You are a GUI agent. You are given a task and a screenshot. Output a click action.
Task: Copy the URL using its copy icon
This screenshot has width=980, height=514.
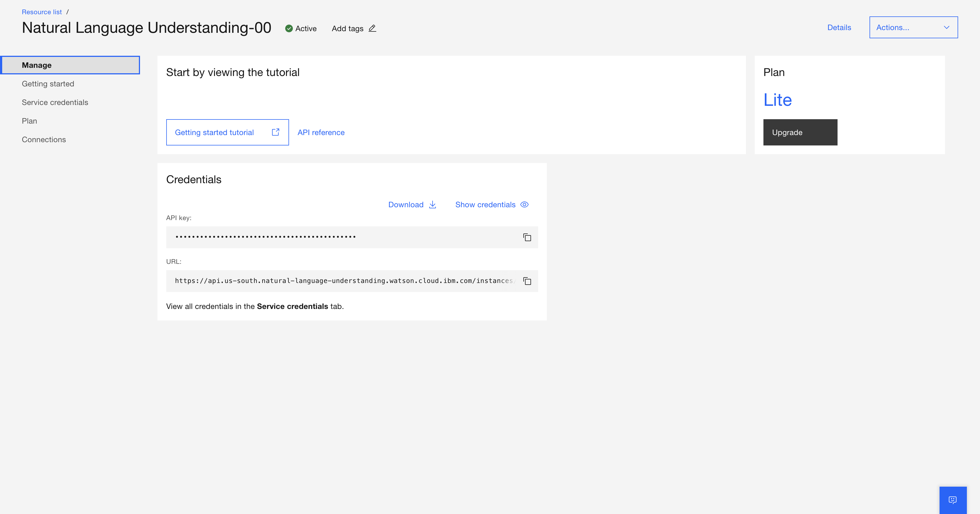(527, 281)
